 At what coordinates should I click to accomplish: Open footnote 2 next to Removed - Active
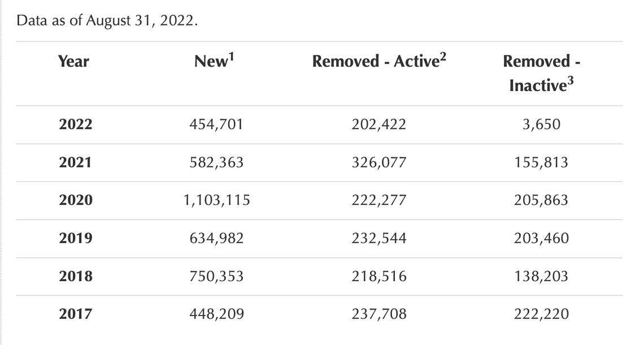(x=443, y=56)
